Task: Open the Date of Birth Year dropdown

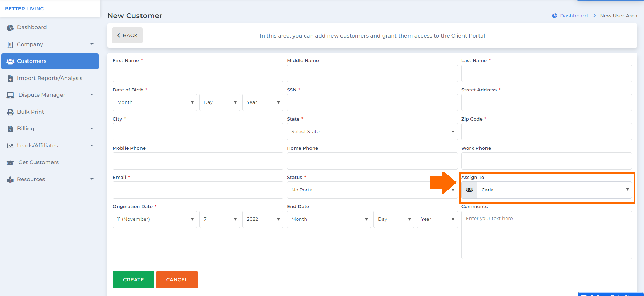Action: click(x=263, y=102)
